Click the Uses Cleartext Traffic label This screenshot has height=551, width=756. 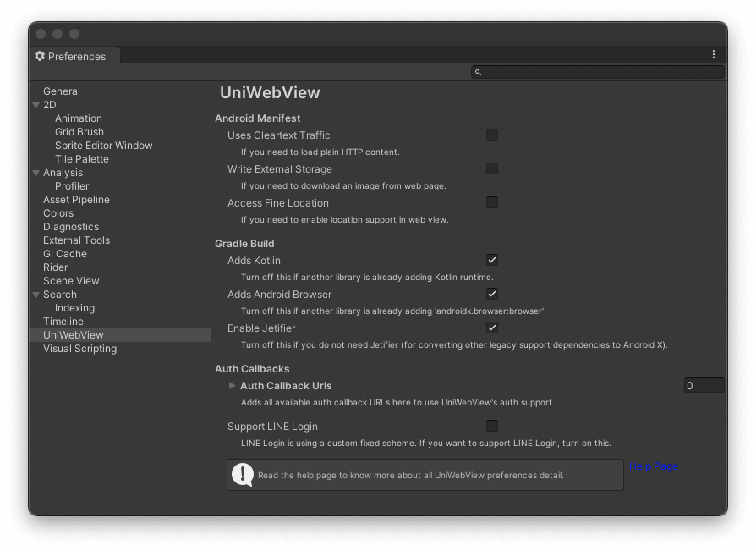coord(279,135)
